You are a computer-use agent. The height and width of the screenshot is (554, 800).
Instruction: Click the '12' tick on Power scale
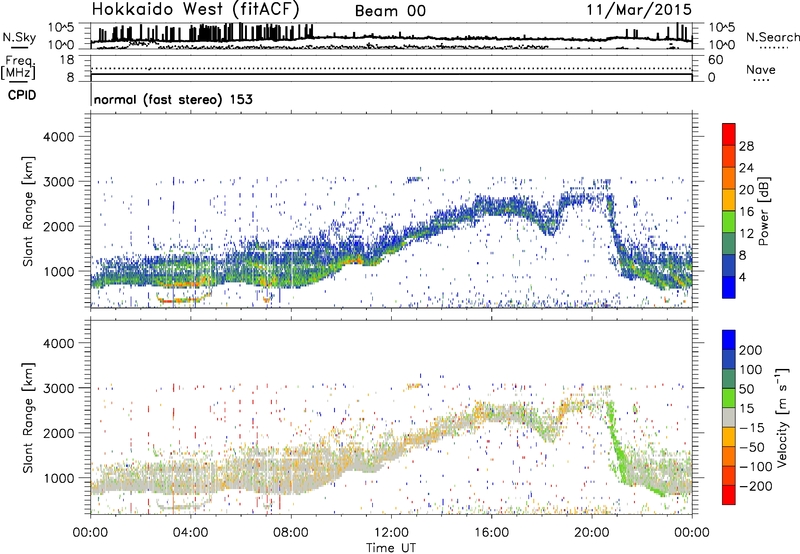coord(746,234)
